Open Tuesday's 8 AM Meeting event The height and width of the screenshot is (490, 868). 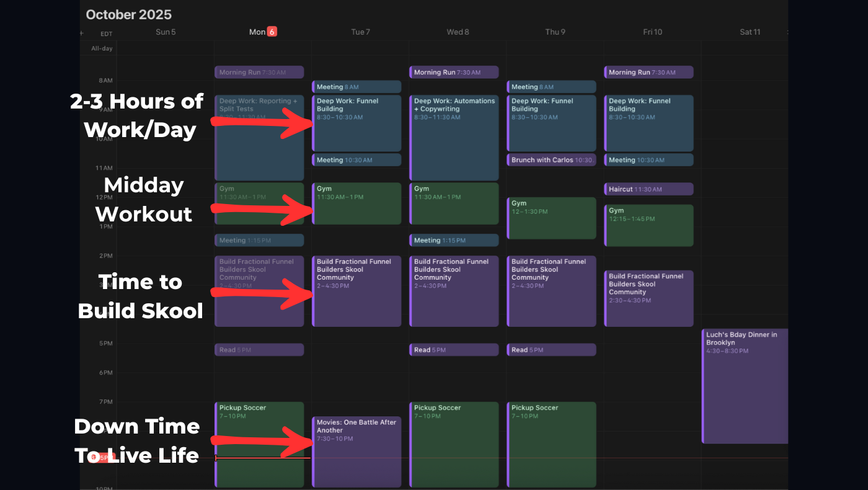click(356, 87)
